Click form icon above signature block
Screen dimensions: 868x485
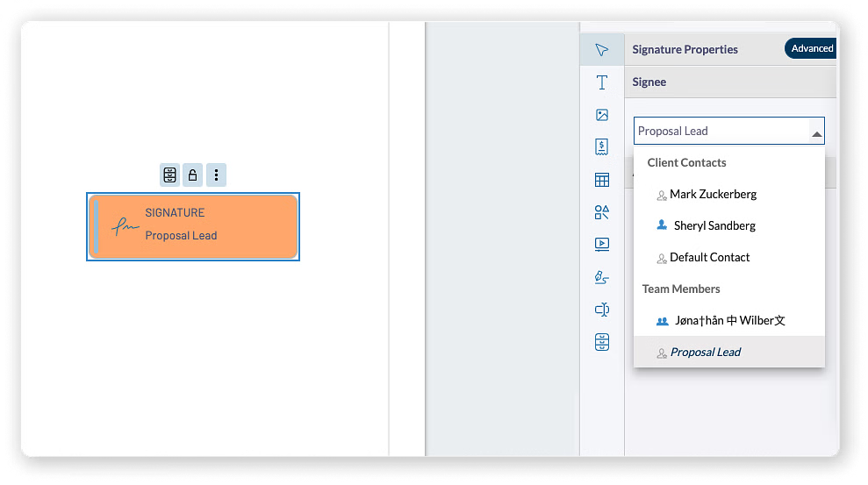(x=170, y=175)
